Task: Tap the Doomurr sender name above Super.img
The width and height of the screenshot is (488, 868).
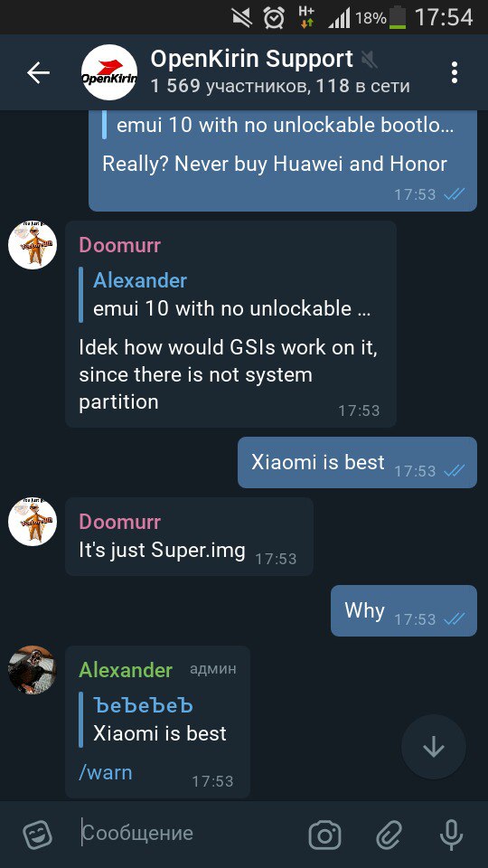Action: pos(119,522)
